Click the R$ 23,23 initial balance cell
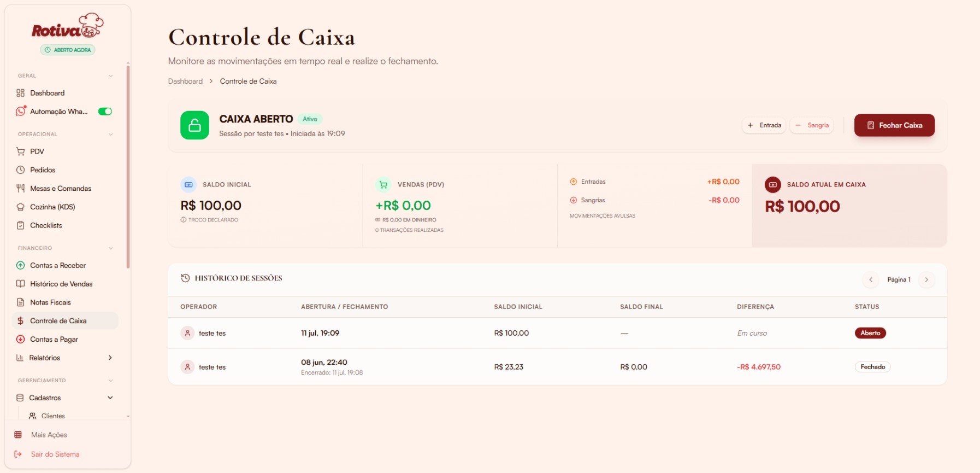Image resolution: width=980 pixels, height=473 pixels. (509, 367)
